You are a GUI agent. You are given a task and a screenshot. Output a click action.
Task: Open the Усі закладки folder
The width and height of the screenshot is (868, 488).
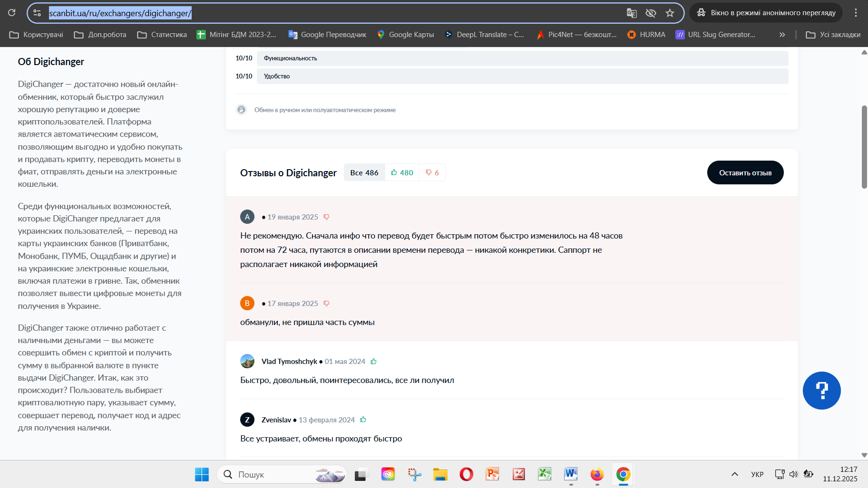(833, 35)
